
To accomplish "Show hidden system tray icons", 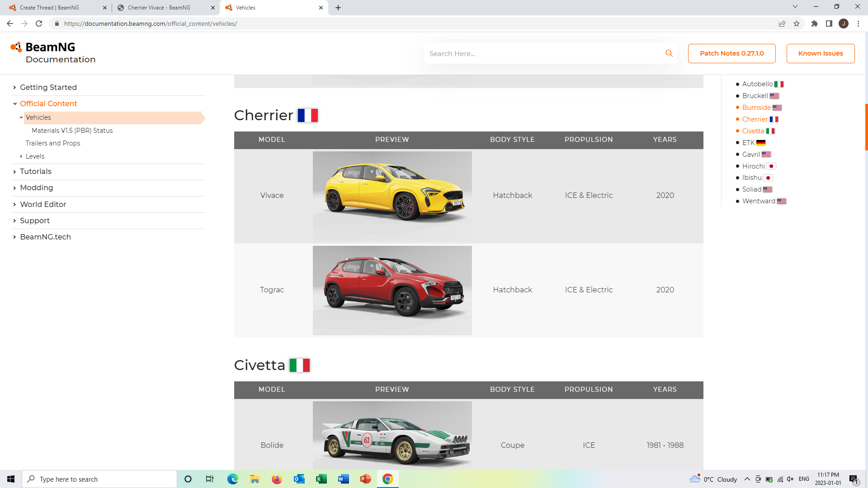I will click(747, 479).
